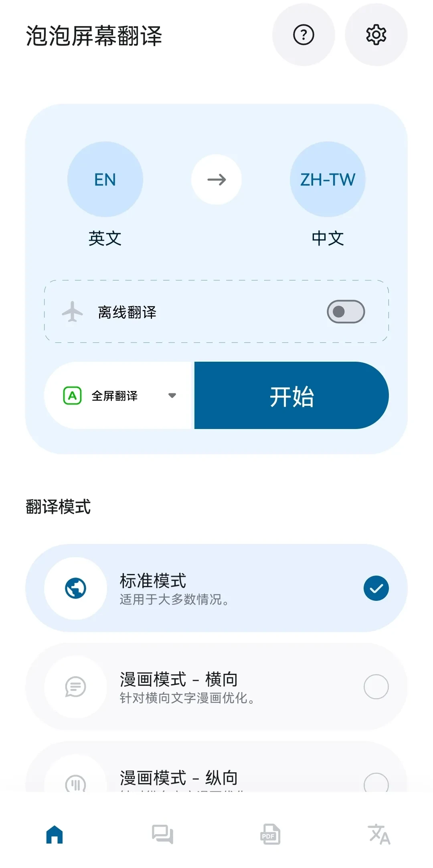Open the help question mark icon
The width and height of the screenshot is (433, 868).
pyautogui.click(x=304, y=35)
